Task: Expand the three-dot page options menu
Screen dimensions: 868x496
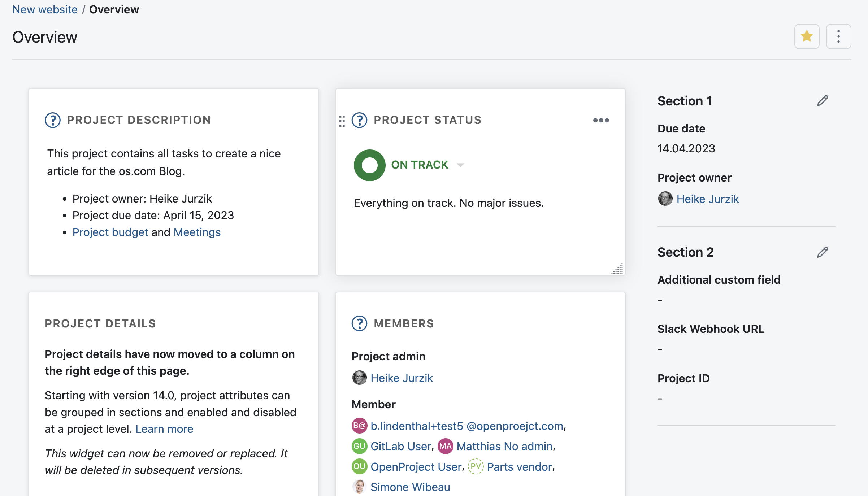Action: 839,36
